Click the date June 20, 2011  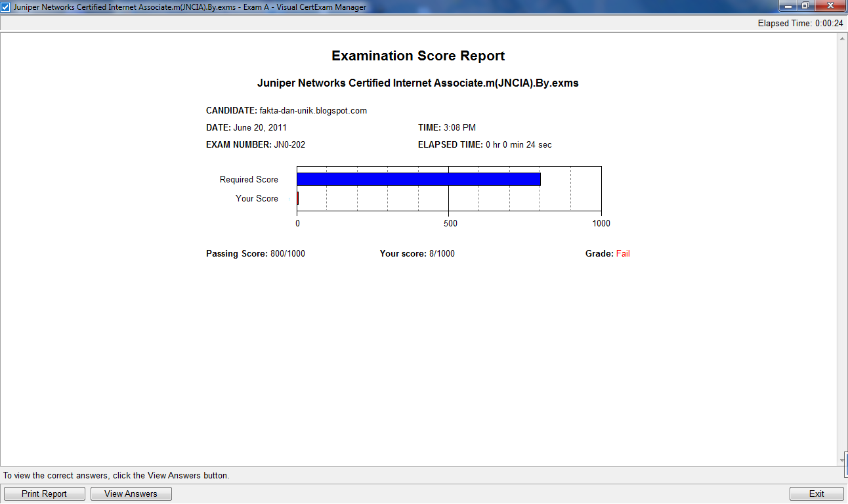(x=260, y=127)
